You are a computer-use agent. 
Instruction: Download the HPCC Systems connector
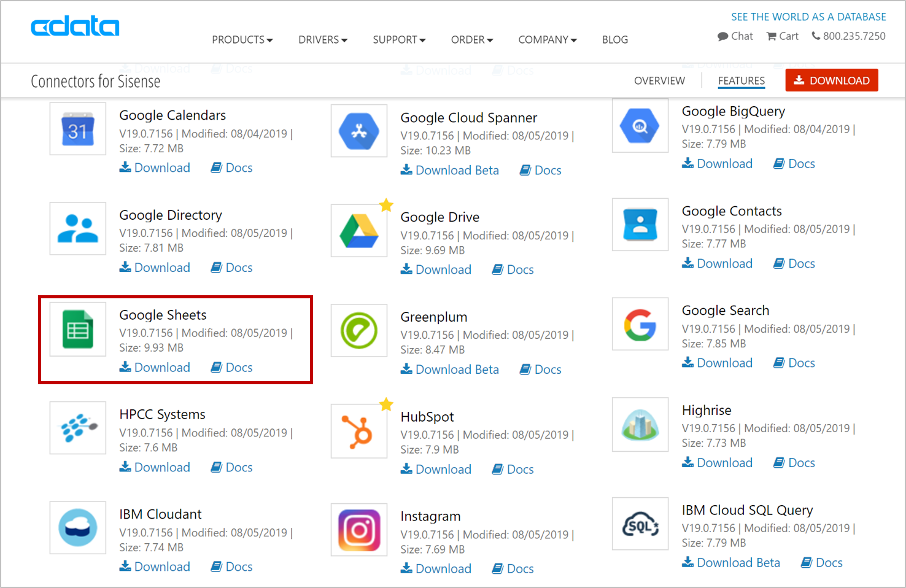tap(155, 467)
